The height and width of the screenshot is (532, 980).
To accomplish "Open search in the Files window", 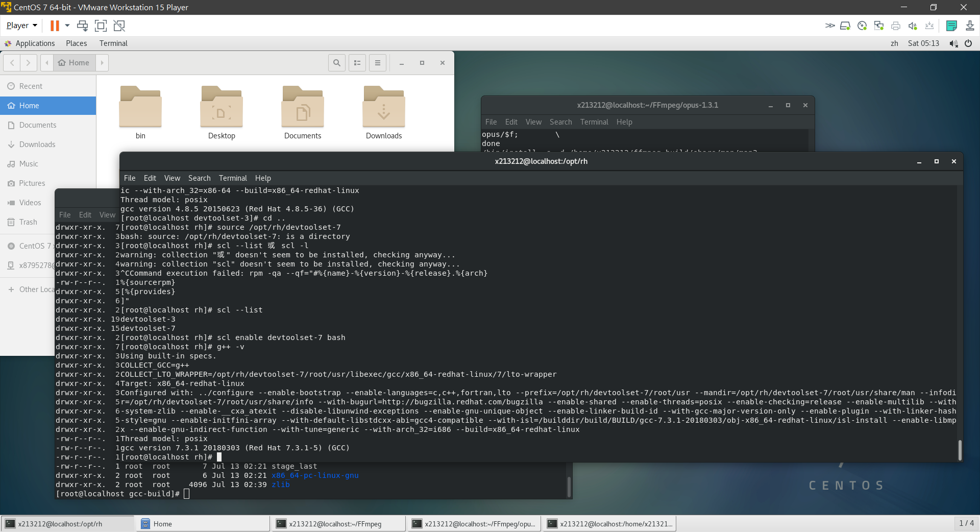I will click(337, 63).
